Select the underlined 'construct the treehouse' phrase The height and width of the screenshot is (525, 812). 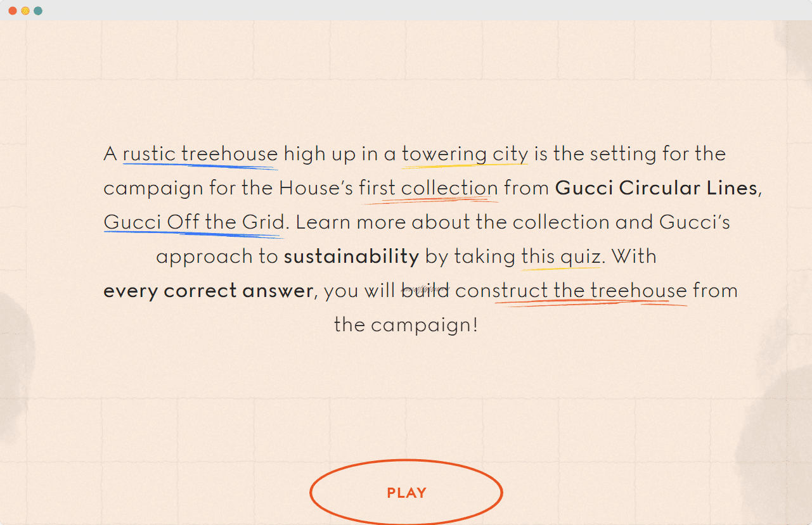[x=571, y=291]
